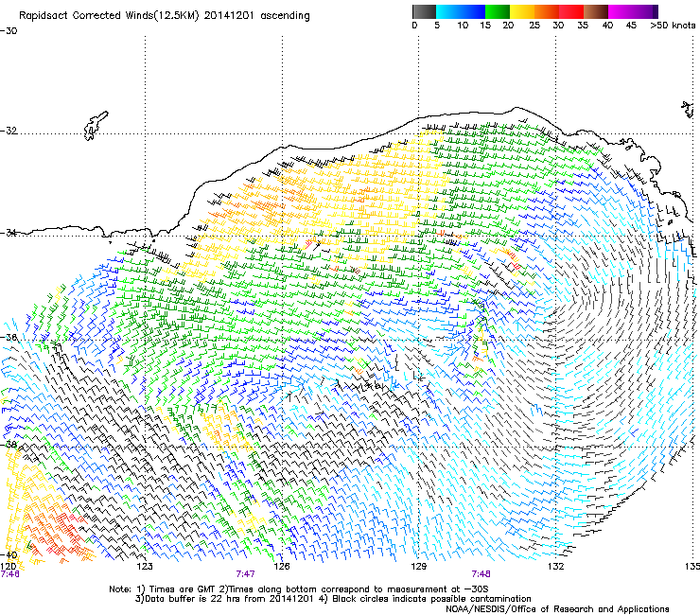The width and height of the screenshot is (700, 615).
Task: Click the longitude label '126'
Action: 282,567
